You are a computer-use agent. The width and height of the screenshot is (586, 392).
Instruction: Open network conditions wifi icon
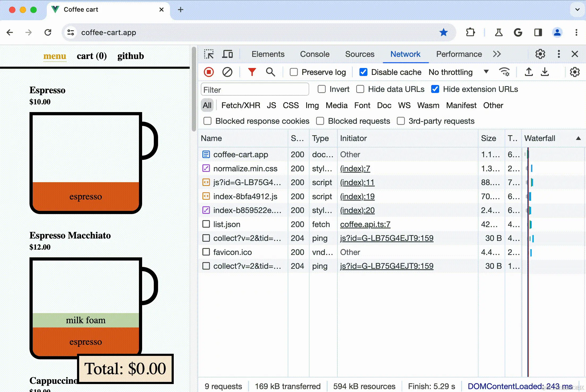pyautogui.click(x=504, y=72)
